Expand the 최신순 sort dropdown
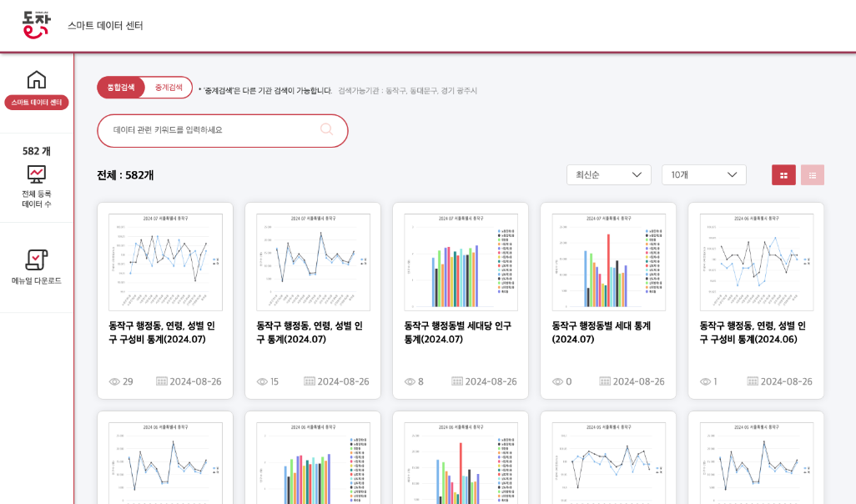This screenshot has height=504, width=856. point(608,175)
